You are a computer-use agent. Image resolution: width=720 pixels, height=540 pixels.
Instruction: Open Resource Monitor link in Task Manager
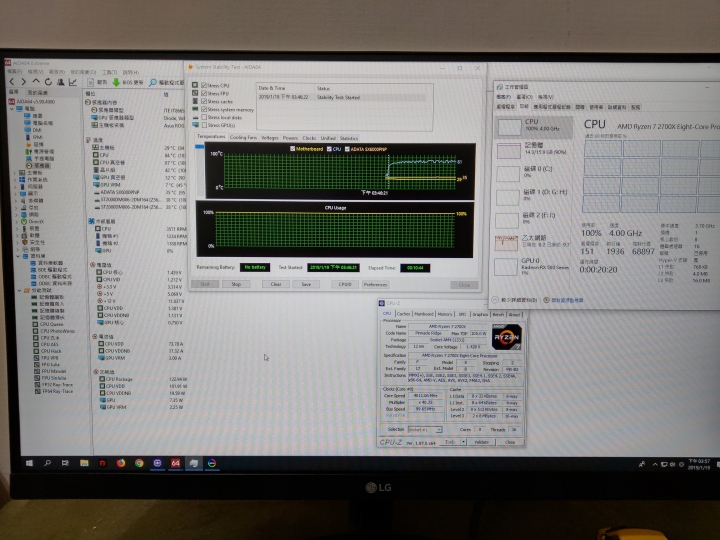[563, 300]
